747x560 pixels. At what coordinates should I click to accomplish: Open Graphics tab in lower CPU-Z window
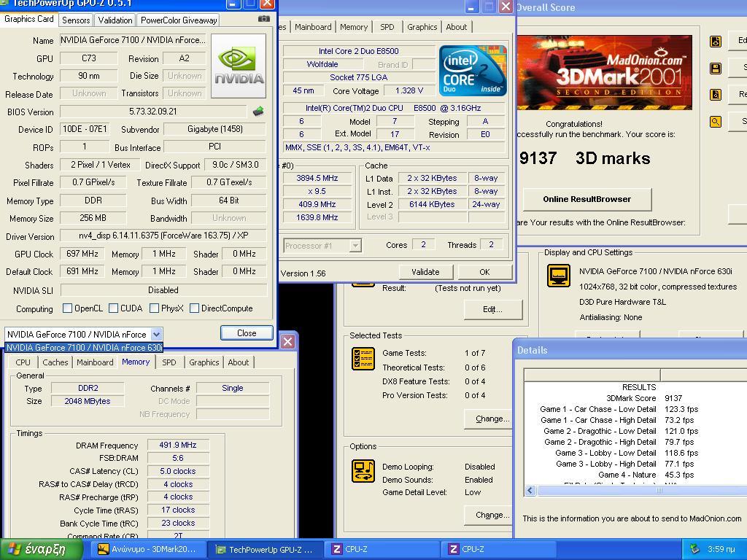tap(204, 362)
